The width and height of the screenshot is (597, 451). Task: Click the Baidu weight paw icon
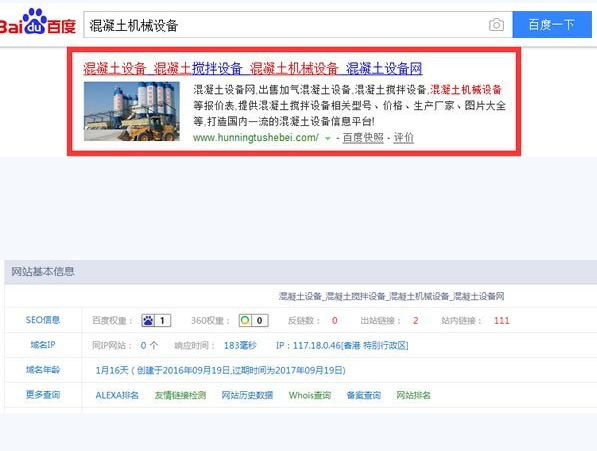click(148, 320)
